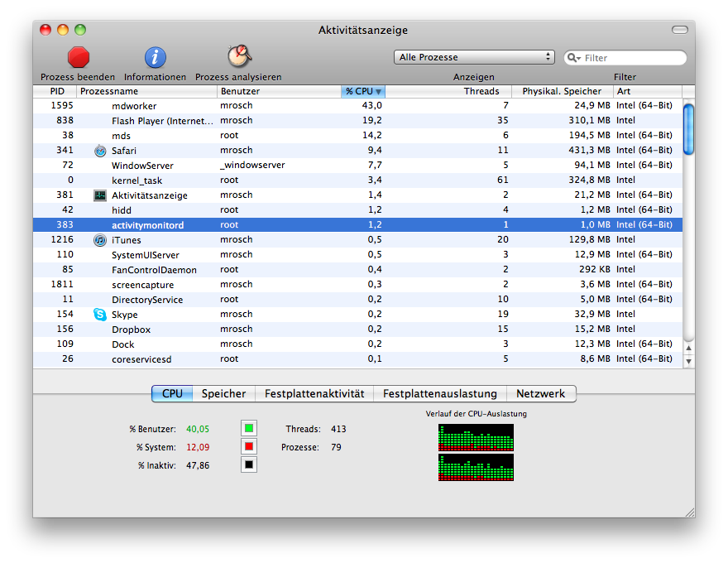The height and width of the screenshot is (563, 728).
Task: Click the _windowserver user cell
Action: pyautogui.click(x=252, y=165)
